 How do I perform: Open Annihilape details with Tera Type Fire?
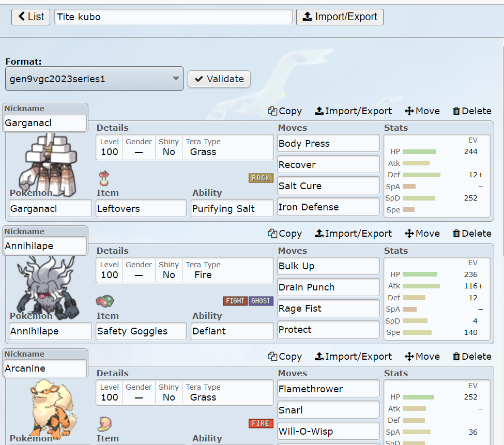(185, 270)
